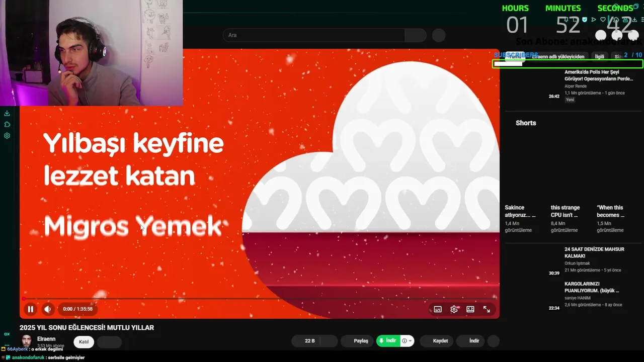644x362 pixels.
Task: Open the sidebar extensions cube icon
Action: coord(7,124)
